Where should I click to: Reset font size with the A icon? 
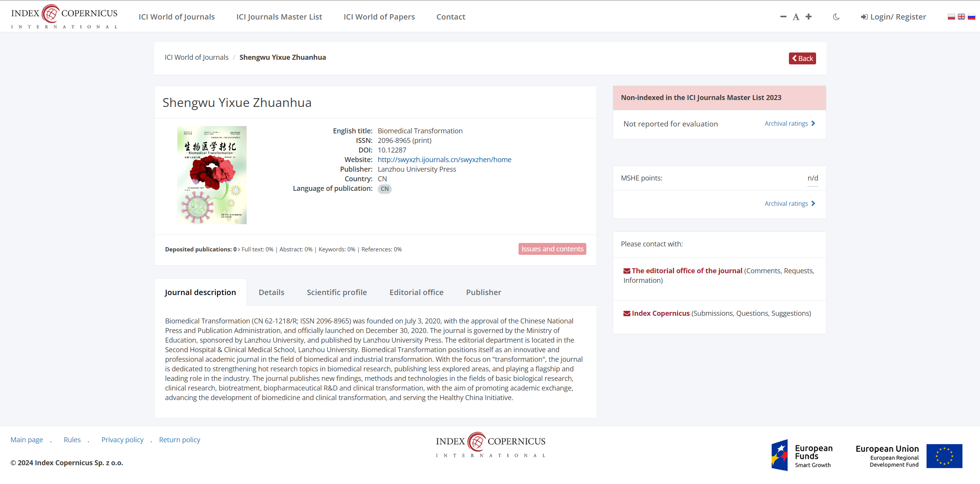[x=796, y=17]
